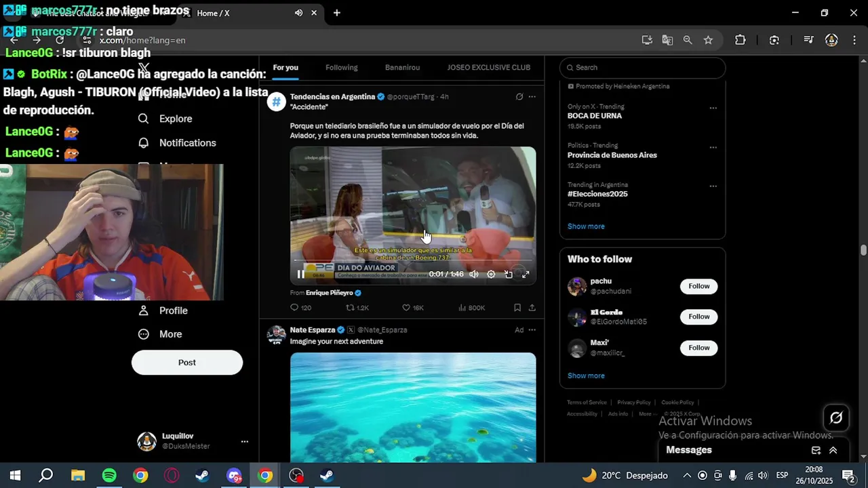Viewport: 868px width, 488px height.
Task: Compose new message in Messages drawer
Action: point(816,450)
